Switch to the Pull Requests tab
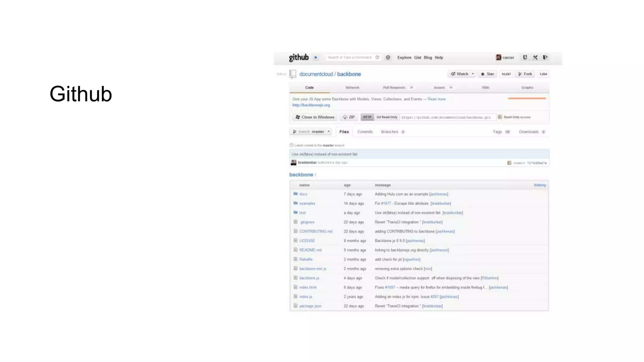This screenshot has height=362, width=644. 398,88
